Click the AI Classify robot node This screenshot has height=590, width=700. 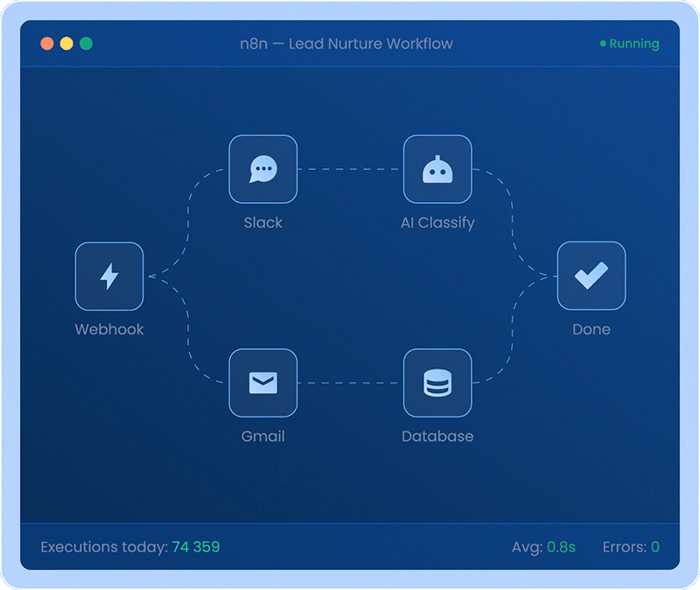[437, 169]
